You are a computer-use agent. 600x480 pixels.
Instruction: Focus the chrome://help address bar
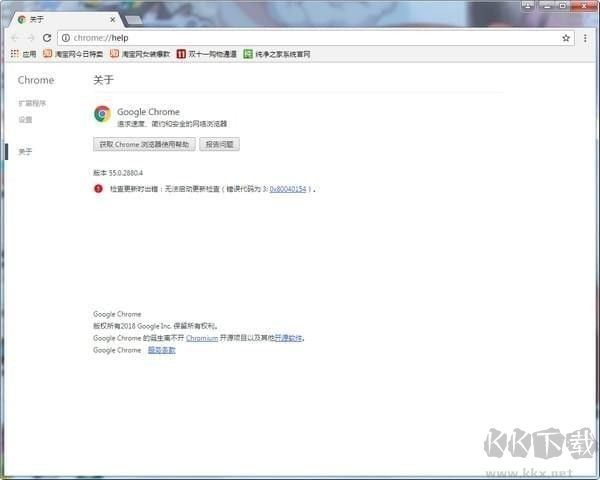316,38
